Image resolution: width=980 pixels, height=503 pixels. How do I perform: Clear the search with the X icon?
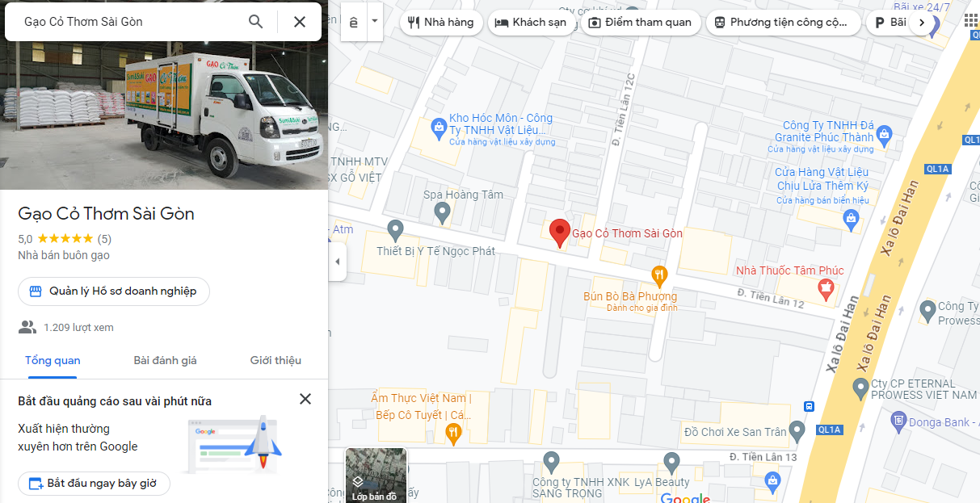[300, 22]
